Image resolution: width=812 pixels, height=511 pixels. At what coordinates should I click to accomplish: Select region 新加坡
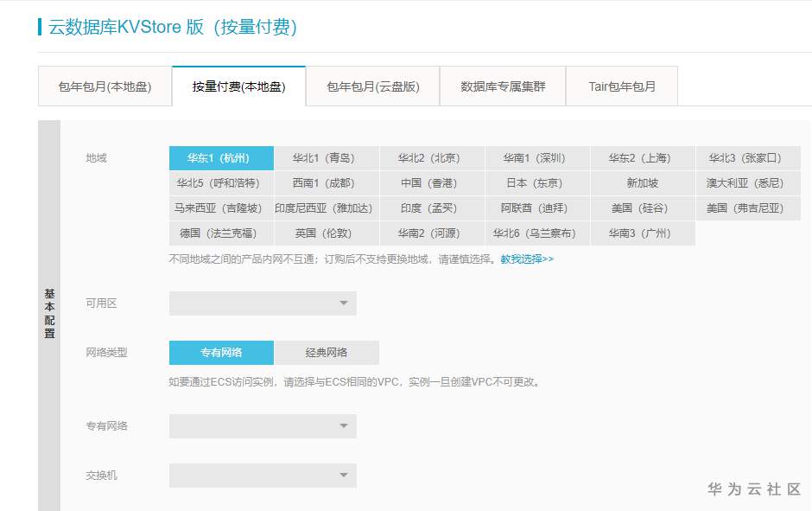643,183
